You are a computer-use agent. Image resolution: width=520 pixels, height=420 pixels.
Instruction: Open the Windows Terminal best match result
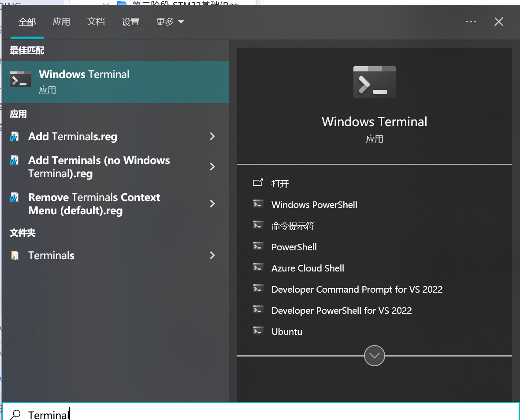pyautogui.click(x=115, y=82)
